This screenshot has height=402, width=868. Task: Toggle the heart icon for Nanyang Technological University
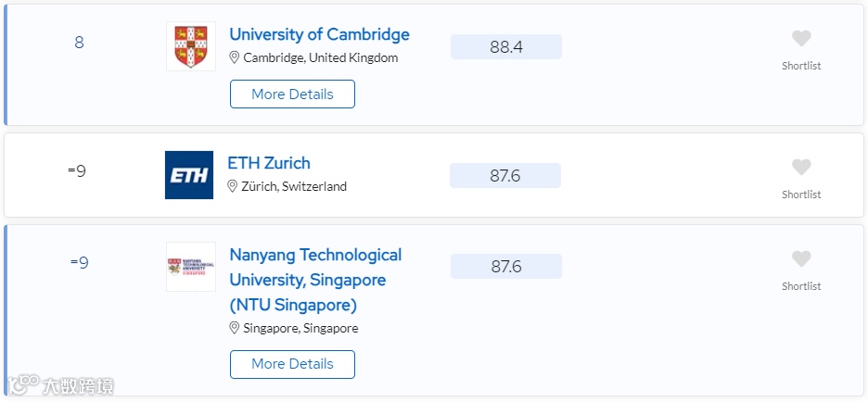pos(801,258)
